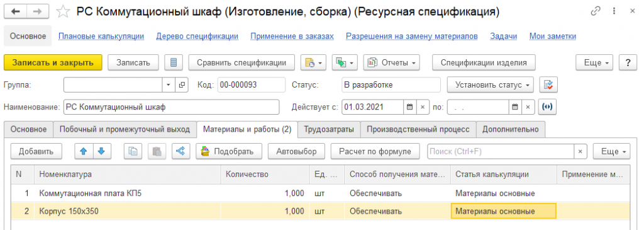This screenshot has height=230, width=644.
Task: Click the Автовыбор button
Action: coord(296,151)
